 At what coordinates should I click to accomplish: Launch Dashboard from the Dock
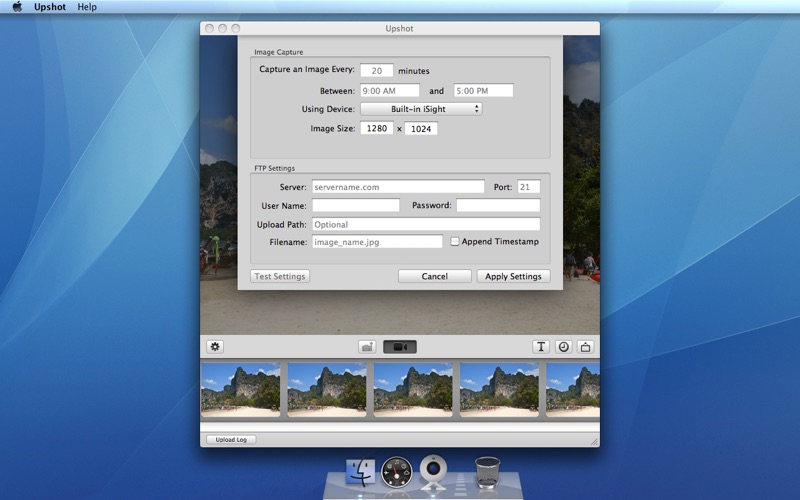click(396, 472)
